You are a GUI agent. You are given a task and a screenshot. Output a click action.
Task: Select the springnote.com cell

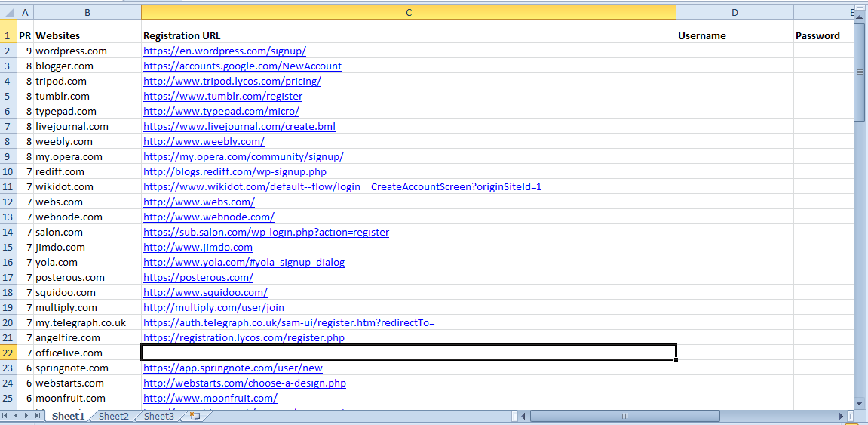(x=87, y=368)
